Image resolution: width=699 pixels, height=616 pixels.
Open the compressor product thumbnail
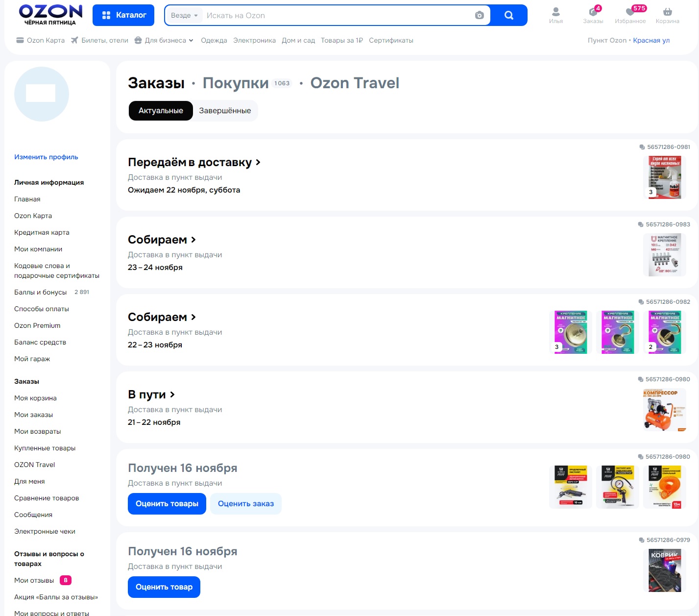(x=665, y=410)
